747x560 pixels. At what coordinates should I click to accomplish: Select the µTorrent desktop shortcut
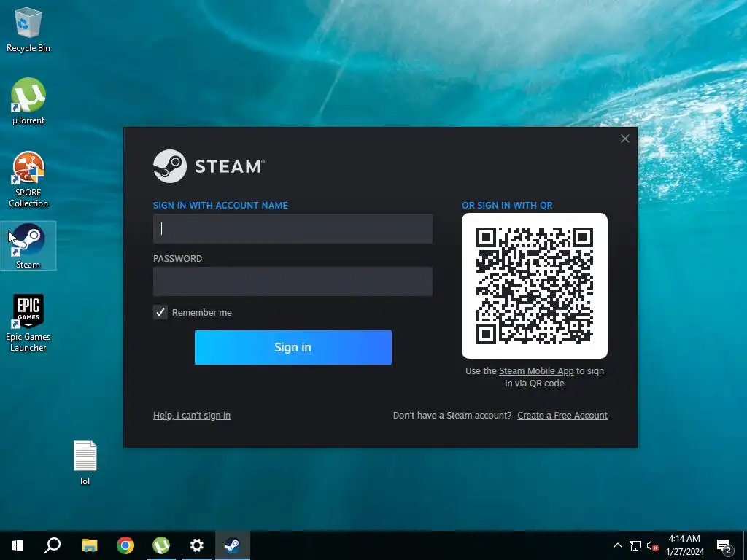click(x=28, y=101)
